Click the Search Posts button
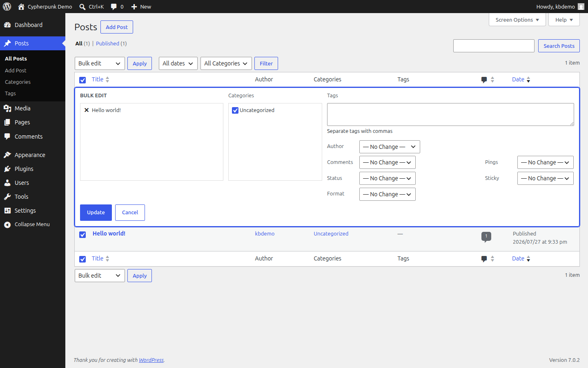This screenshot has width=588, height=368. click(x=559, y=46)
